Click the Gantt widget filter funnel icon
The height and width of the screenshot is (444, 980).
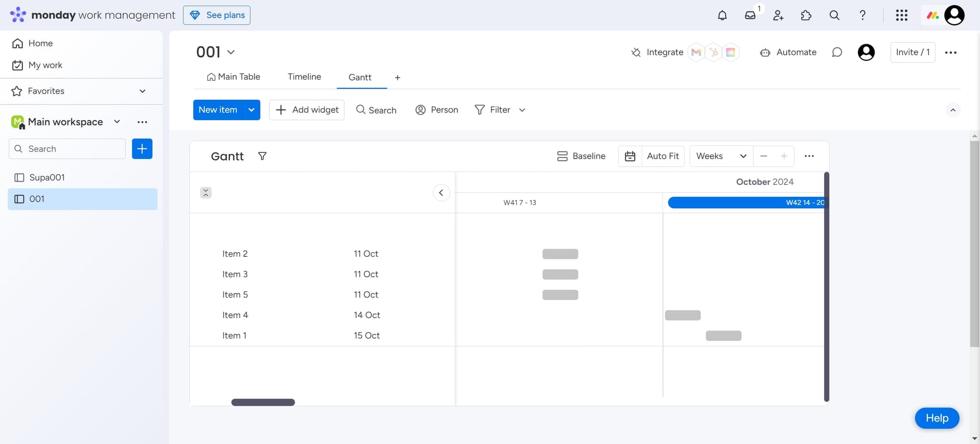(x=262, y=156)
